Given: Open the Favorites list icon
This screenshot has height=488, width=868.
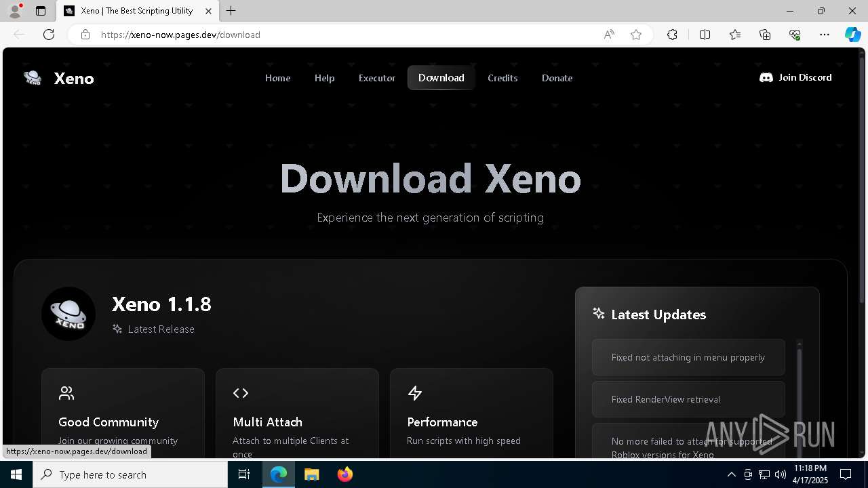Looking at the screenshot, I should (735, 35).
